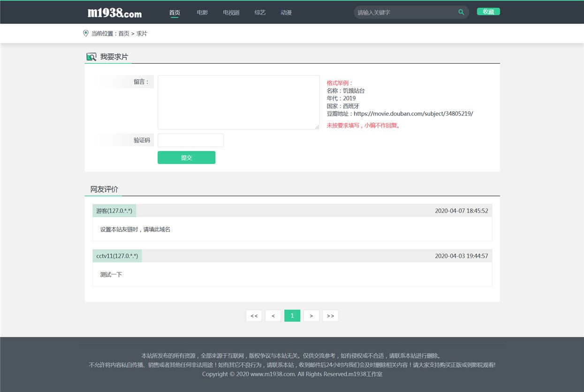Click 年代：2019 example line
The image size is (584, 392).
pyautogui.click(x=341, y=98)
